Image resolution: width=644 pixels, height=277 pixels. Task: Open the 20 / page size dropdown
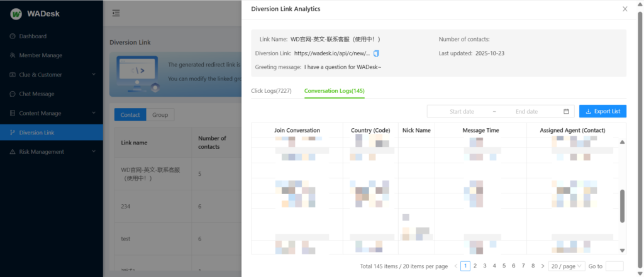566,266
